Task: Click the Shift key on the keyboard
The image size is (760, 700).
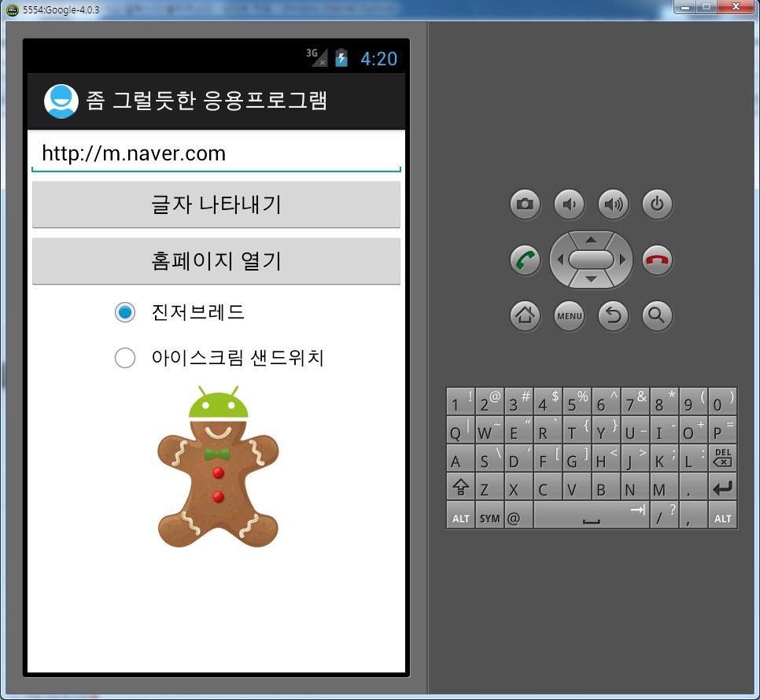Action: point(460,486)
